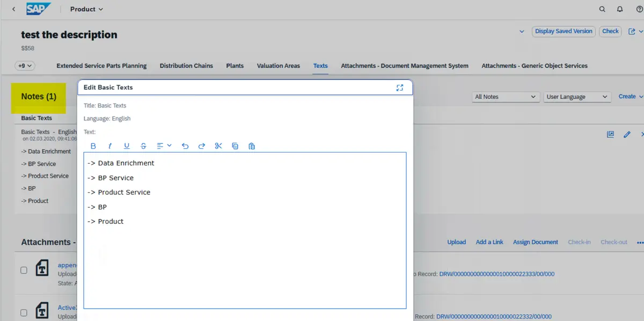Screen dimensions: 644x321
Task: Select the Texts tab
Action: [320, 65]
